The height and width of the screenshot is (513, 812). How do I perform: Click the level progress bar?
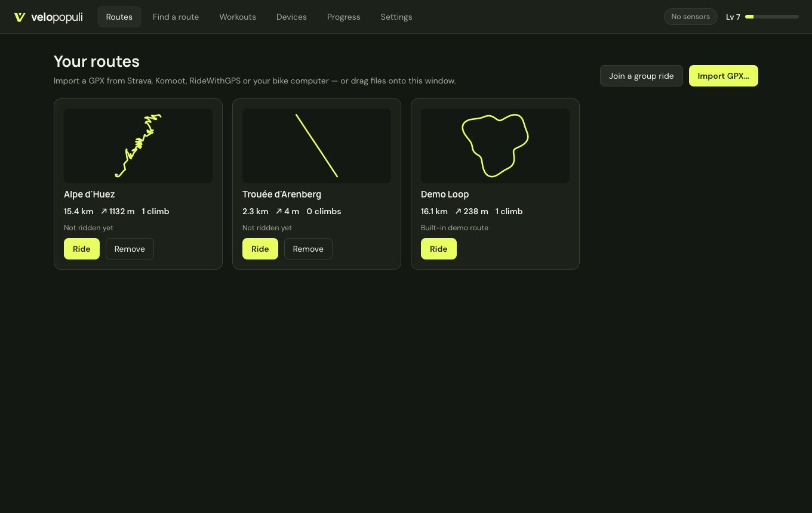click(x=772, y=17)
